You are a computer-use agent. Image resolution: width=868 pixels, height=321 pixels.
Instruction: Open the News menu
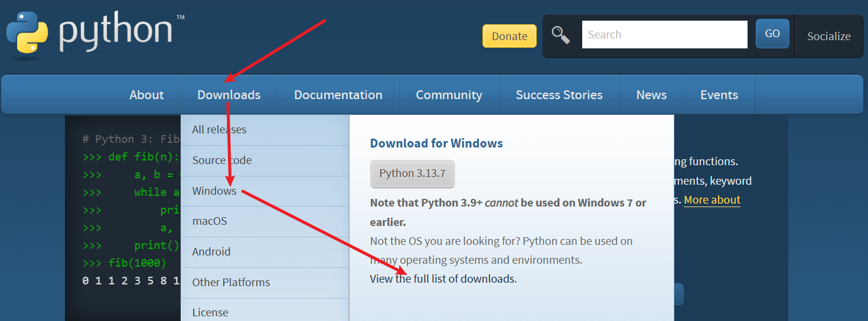click(651, 95)
